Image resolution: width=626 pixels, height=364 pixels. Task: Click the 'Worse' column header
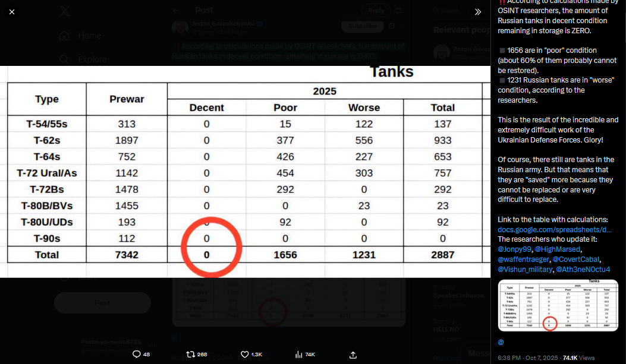coord(364,107)
